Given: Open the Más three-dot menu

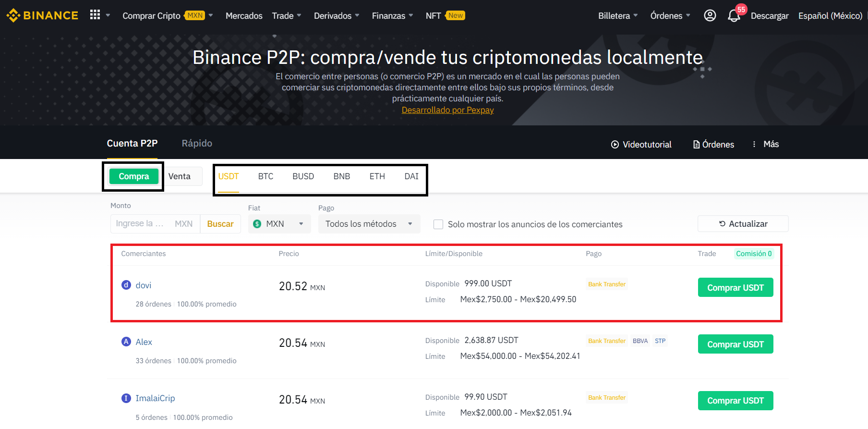Looking at the screenshot, I should point(754,144).
